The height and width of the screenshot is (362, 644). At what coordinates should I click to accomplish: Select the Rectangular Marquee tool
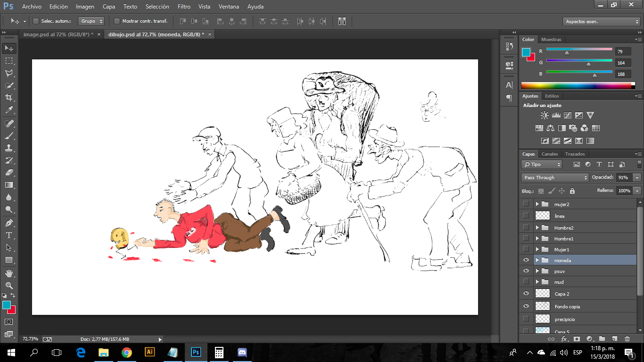click(9, 61)
